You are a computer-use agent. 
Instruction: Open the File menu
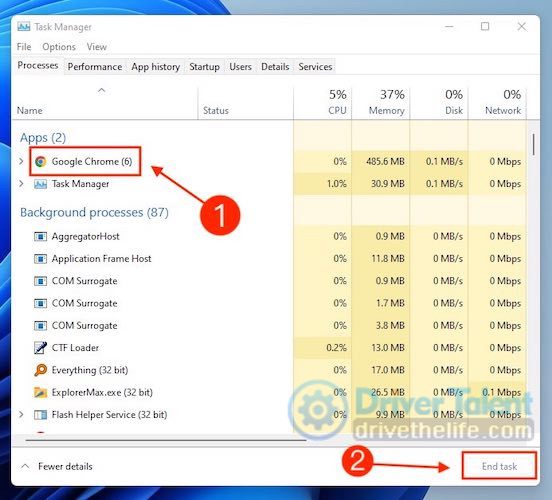click(24, 47)
